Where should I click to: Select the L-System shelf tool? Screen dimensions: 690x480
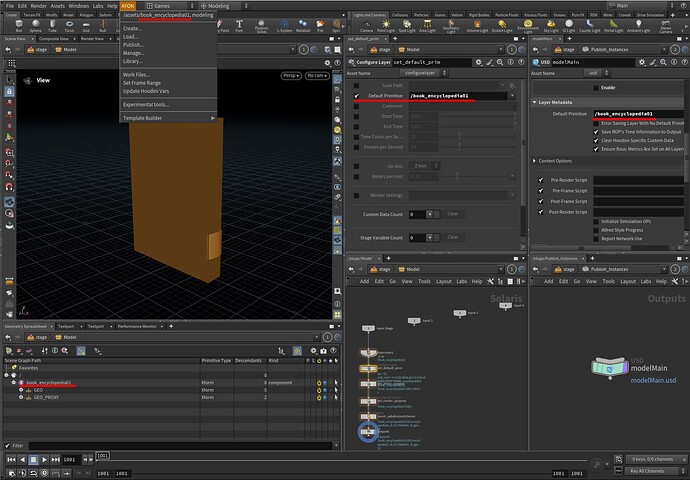point(284,26)
